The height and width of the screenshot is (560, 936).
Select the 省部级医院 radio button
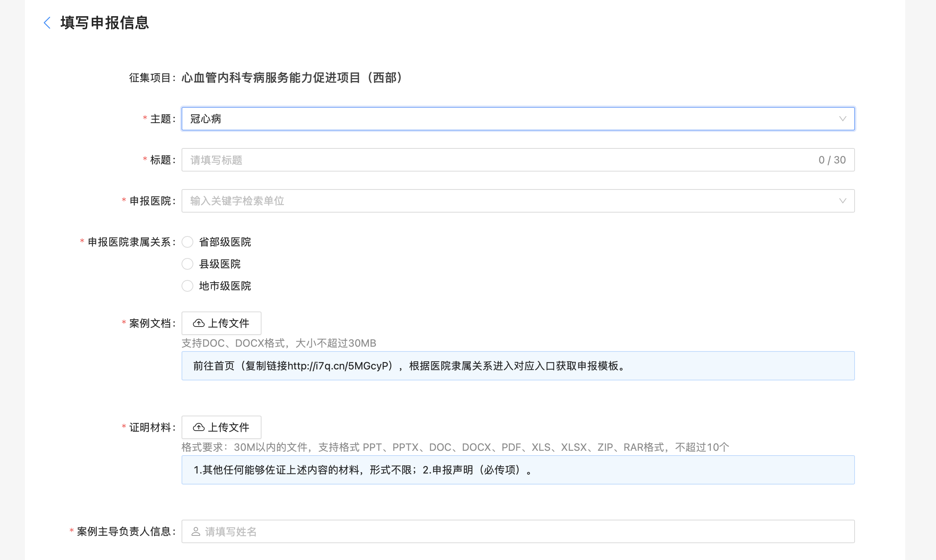(188, 242)
